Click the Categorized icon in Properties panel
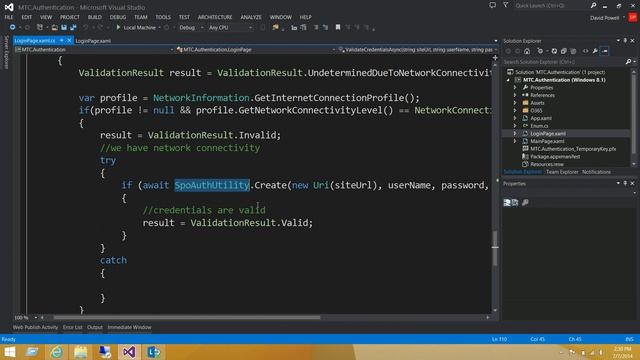Viewport: 640px width, 360px height. tap(507, 202)
